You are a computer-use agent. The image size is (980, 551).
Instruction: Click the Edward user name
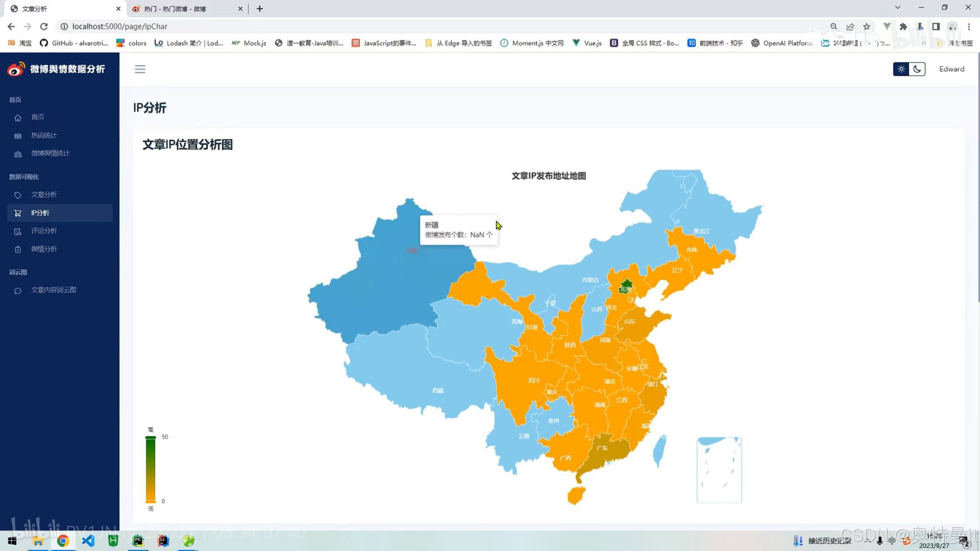(952, 69)
